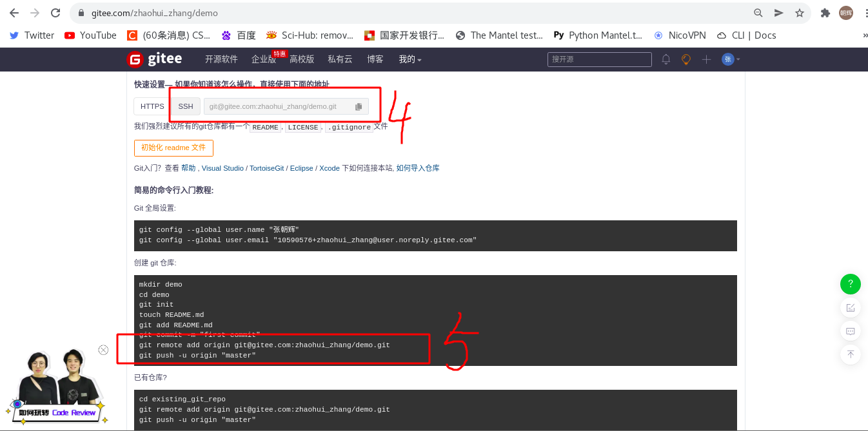Show more bookmarks with the chevron

(864, 35)
